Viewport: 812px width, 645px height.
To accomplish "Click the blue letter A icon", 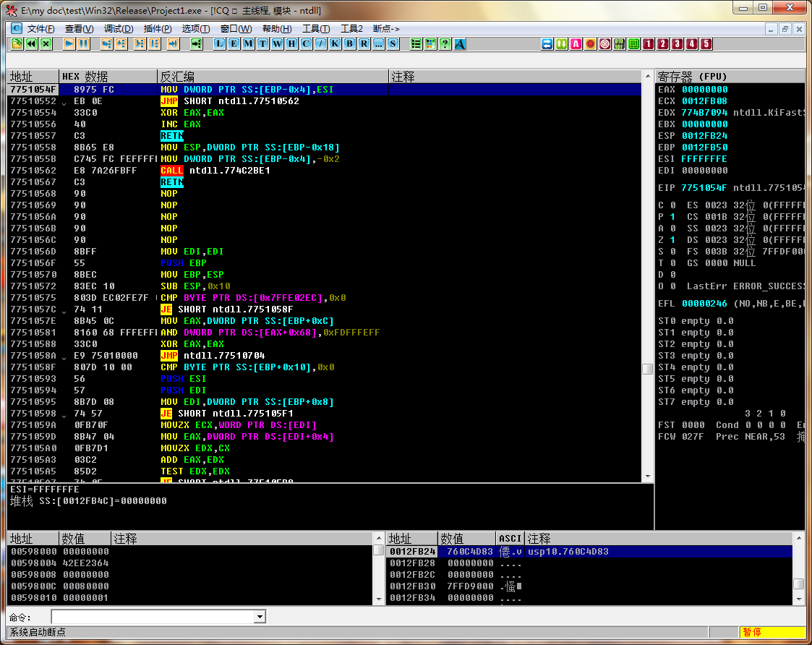I will pos(460,44).
